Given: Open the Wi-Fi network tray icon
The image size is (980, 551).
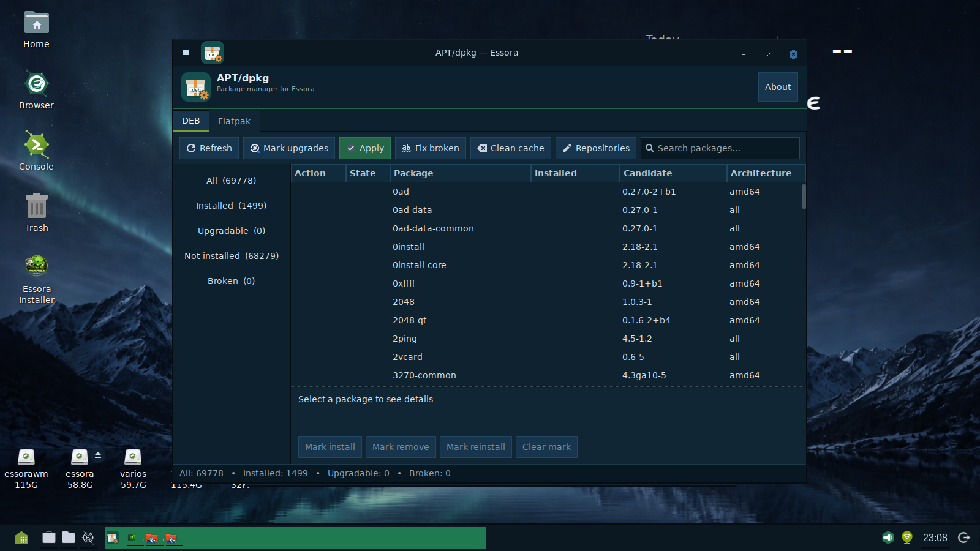Looking at the screenshot, I should tap(907, 538).
